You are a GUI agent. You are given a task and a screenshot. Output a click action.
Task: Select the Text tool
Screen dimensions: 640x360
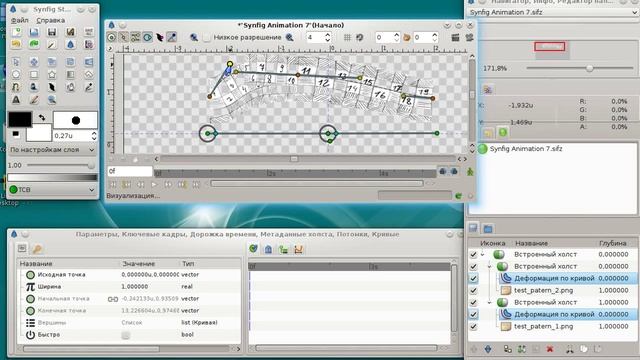click(x=16, y=99)
